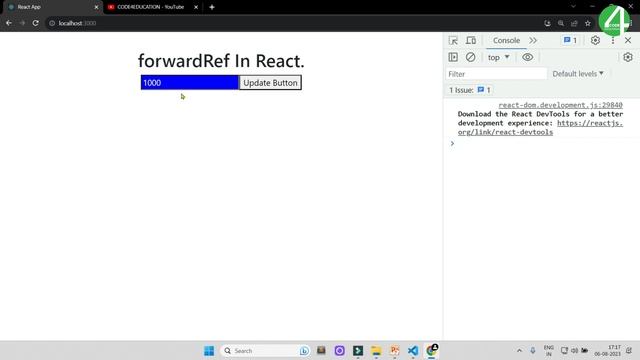Open Visual Studio Code from the taskbar

(x=413, y=351)
